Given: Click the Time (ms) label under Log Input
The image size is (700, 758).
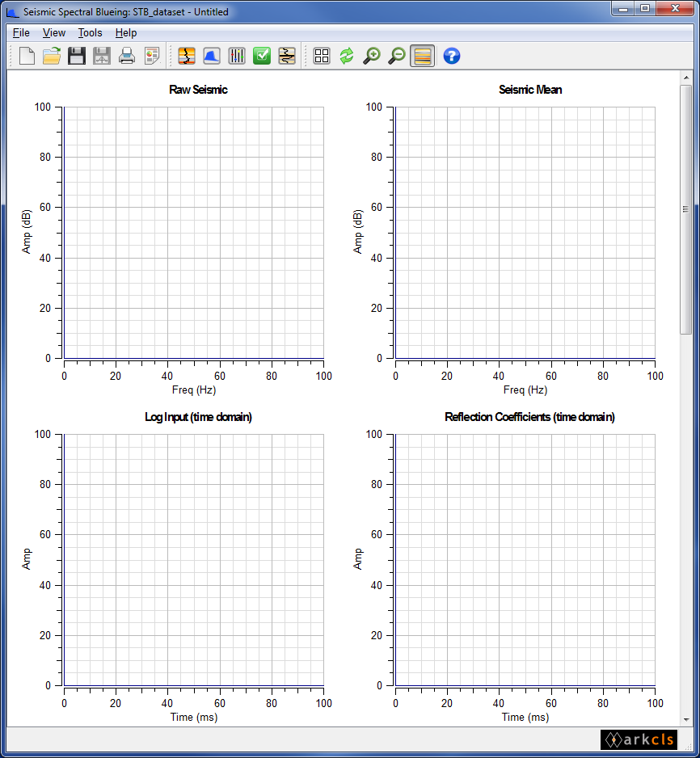Looking at the screenshot, I should [x=194, y=717].
